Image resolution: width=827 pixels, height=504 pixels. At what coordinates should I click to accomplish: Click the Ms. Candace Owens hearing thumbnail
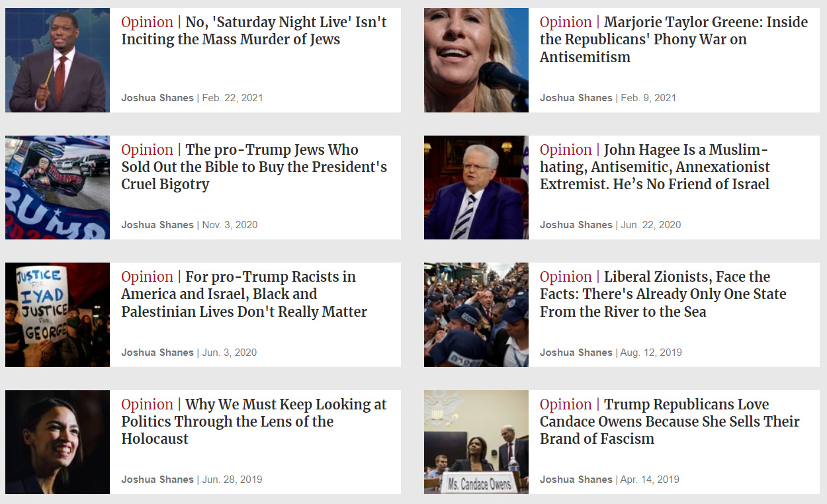point(476,442)
